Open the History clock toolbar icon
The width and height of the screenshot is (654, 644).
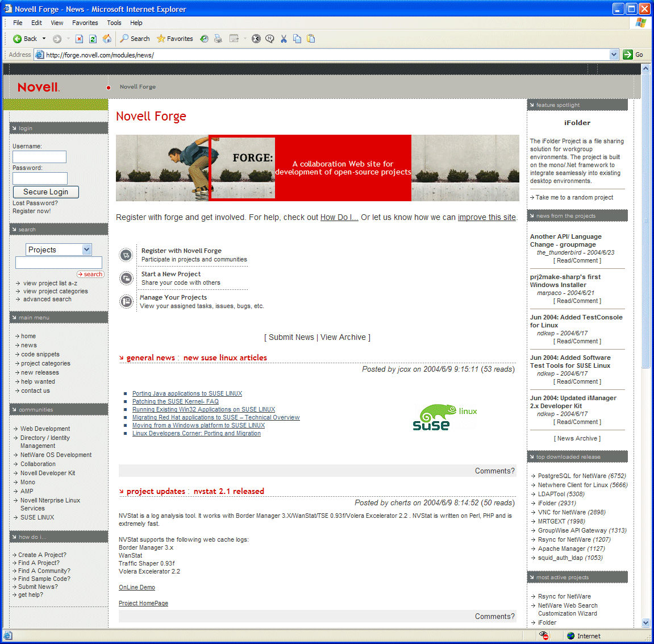click(x=204, y=39)
